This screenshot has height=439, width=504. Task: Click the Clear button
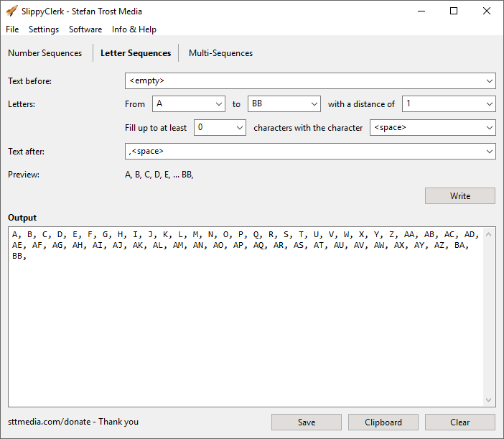pyautogui.click(x=460, y=422)
